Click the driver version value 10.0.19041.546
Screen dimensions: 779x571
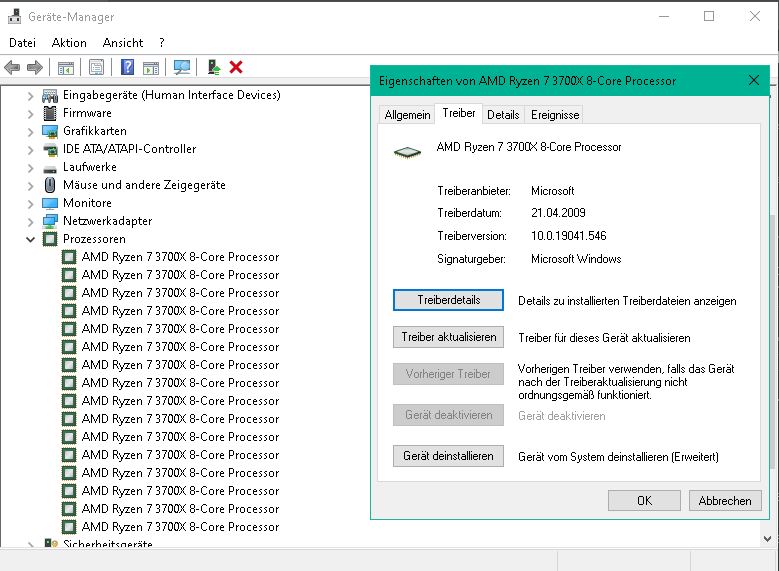[569, 236]
